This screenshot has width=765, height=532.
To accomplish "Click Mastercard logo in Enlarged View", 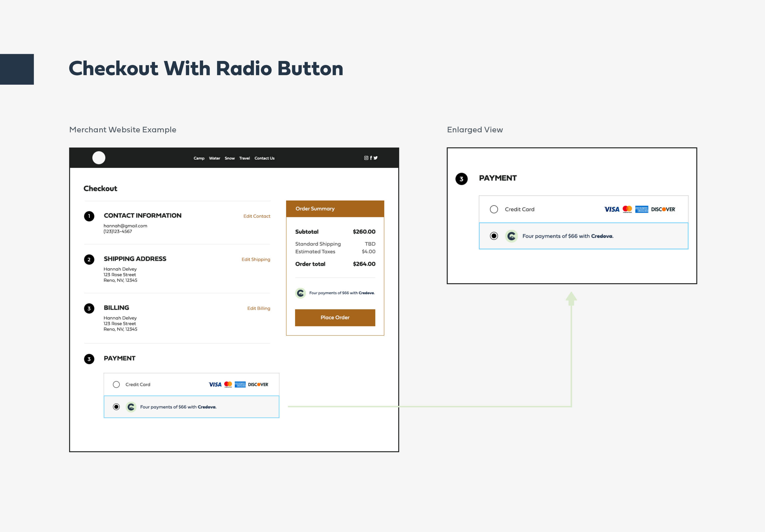I will pyautogui.click(x=627, y=209).
